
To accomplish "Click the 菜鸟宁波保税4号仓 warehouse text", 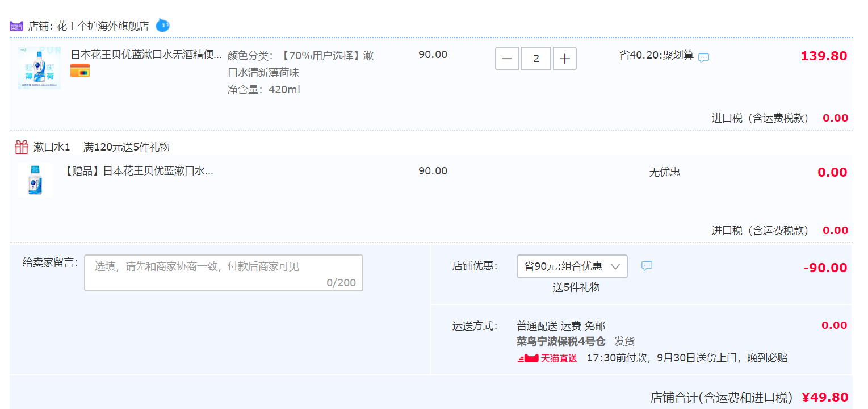I will [561, 341].
